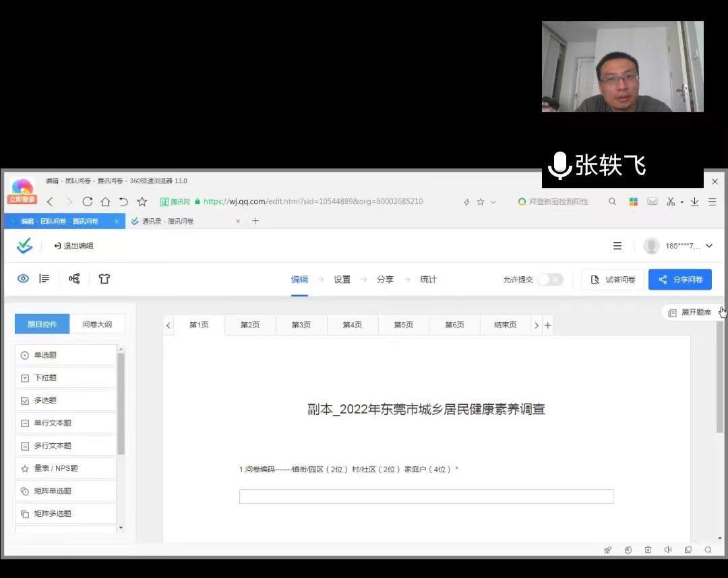Open the hamburger menu beside account avatar
This screenshot has height=578, width=728.
[x=617, y=246]
